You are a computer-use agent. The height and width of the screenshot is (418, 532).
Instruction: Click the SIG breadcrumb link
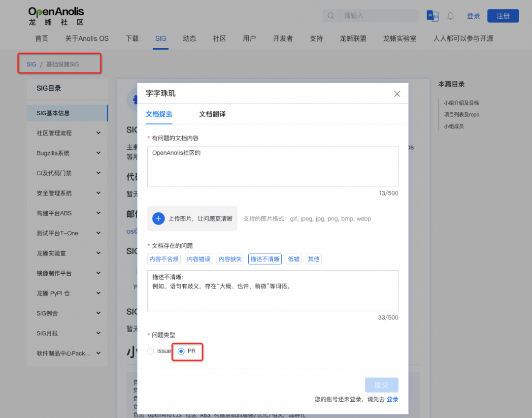(31, 64)
